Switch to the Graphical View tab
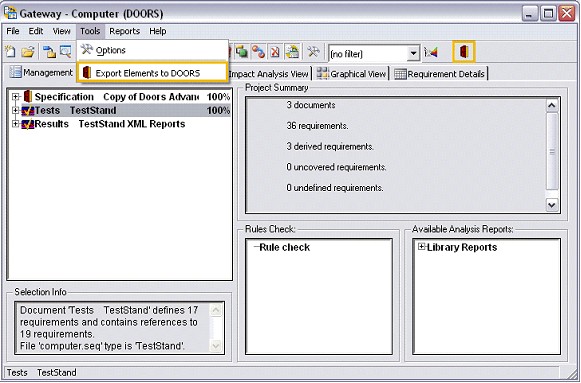This screenshot has height=383, width=581. point(351,74)
